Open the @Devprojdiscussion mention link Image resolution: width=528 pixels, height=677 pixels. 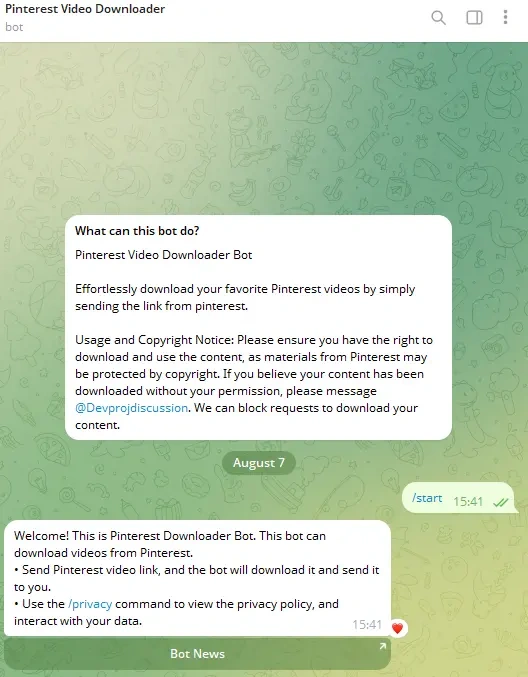[131, 408]
